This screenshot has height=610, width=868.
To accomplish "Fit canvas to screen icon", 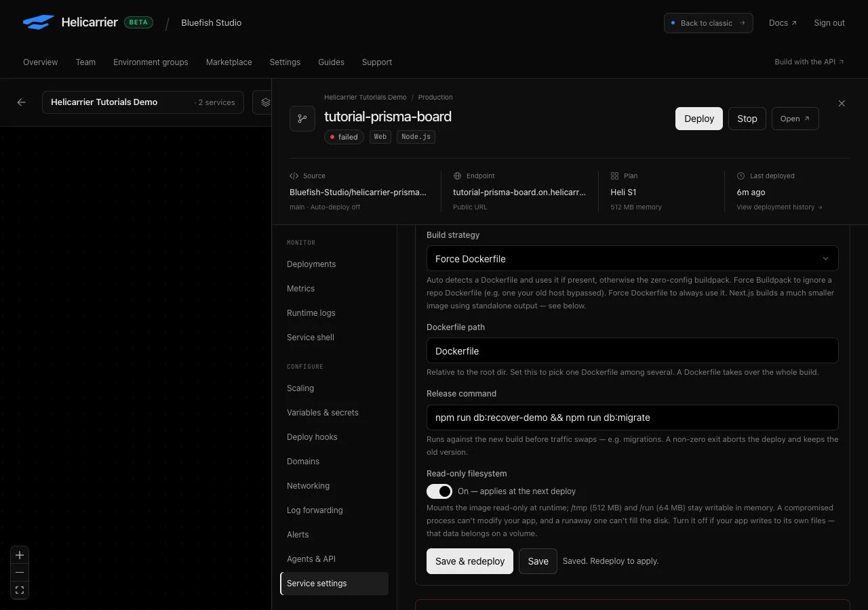I will click(x=20, y=590).
